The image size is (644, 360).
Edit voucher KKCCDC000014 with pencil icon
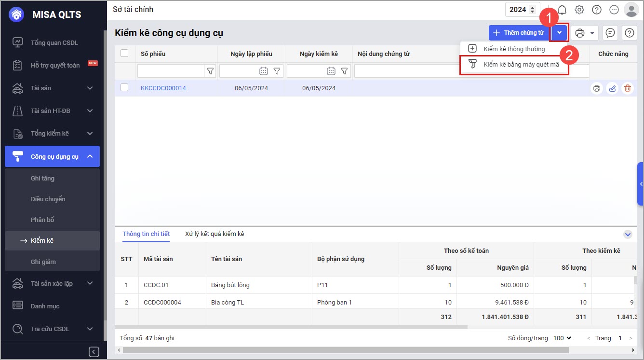tap(612, 88)
